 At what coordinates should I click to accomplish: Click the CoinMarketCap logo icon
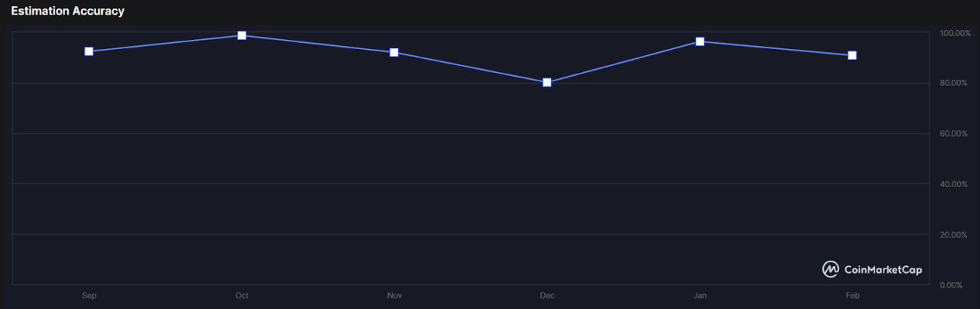point(831,269)
